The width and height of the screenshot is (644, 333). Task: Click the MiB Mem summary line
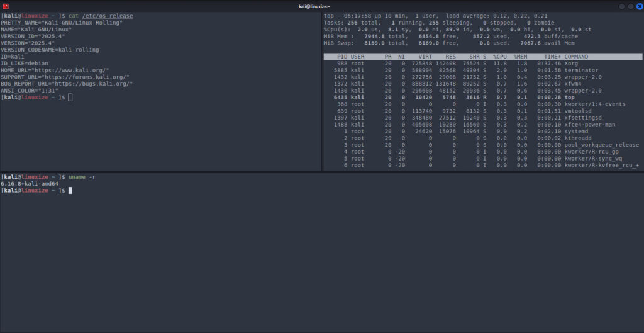tap(450, 36)
